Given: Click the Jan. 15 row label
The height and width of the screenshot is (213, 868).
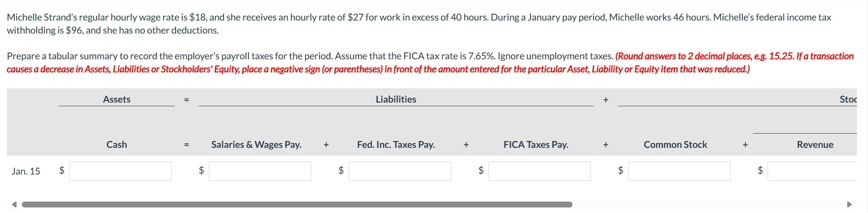Looking at the screenshot, I should [x=26, y=171].
